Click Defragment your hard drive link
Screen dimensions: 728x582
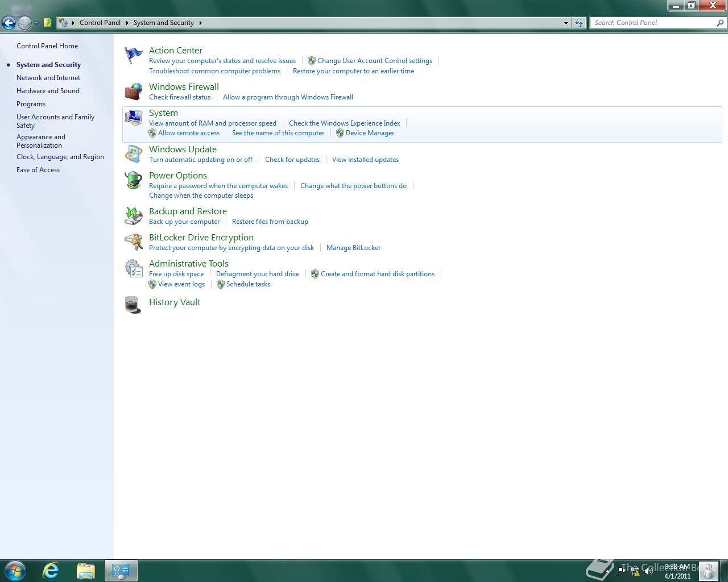click(258, 274)
